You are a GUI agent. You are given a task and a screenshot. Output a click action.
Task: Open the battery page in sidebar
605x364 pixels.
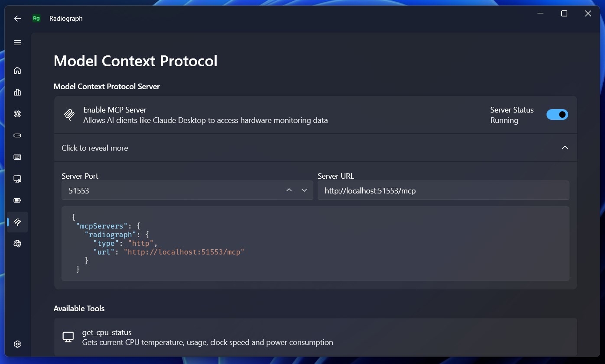click(x=17, y=200)
